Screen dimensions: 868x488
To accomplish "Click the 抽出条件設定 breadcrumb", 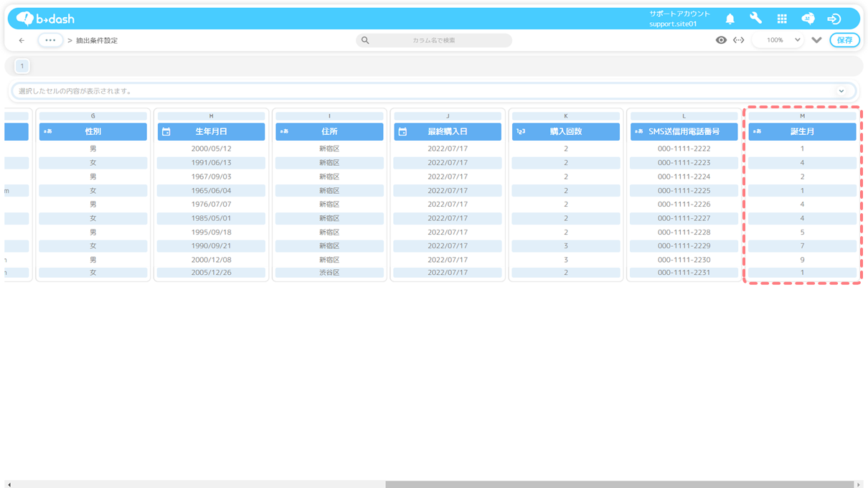I will (x=97, y=40).
